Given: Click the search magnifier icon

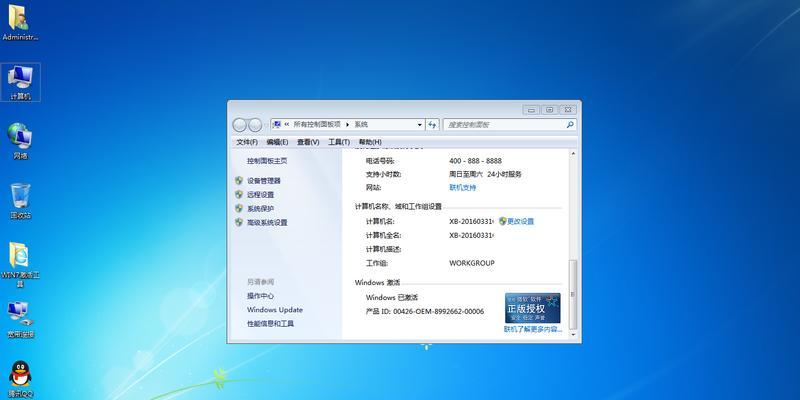Looking at the screenshot, I should (x=570, y=124).
